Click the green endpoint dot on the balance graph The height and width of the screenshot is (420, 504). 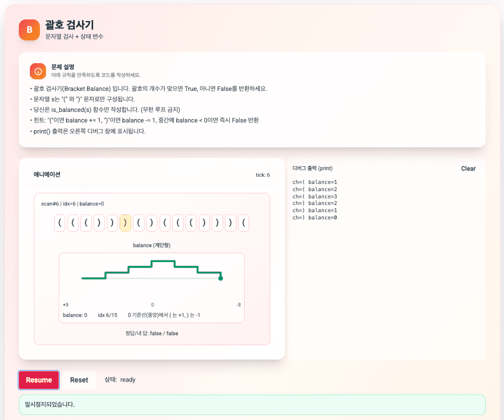[x=220, y=278]
